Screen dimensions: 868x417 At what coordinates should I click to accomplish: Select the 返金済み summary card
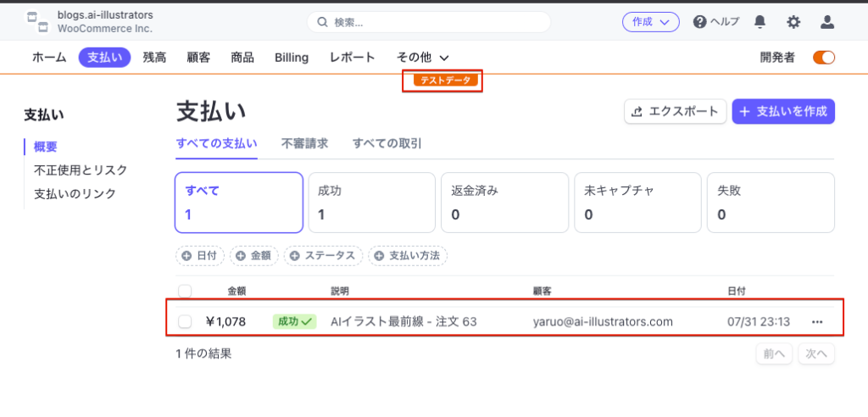click(503, 203)
